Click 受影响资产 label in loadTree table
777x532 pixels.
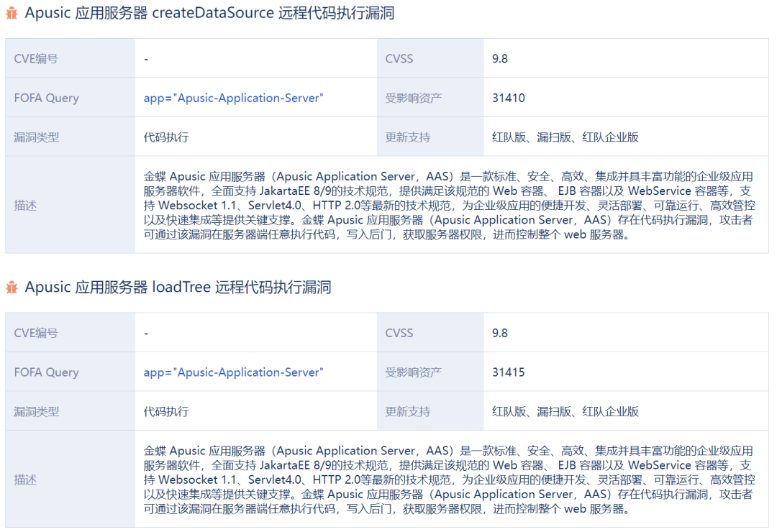coord(413,372)
